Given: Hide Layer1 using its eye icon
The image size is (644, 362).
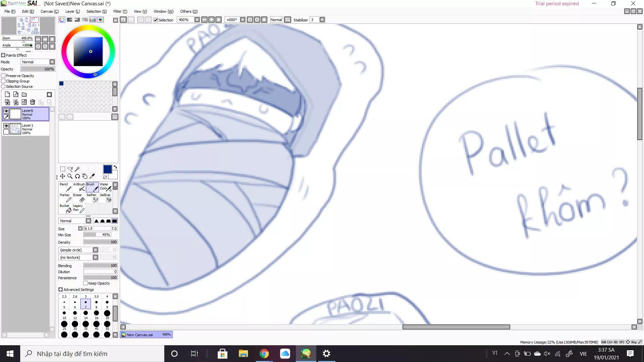Looking at the screenshot, I should coord(6,126).
